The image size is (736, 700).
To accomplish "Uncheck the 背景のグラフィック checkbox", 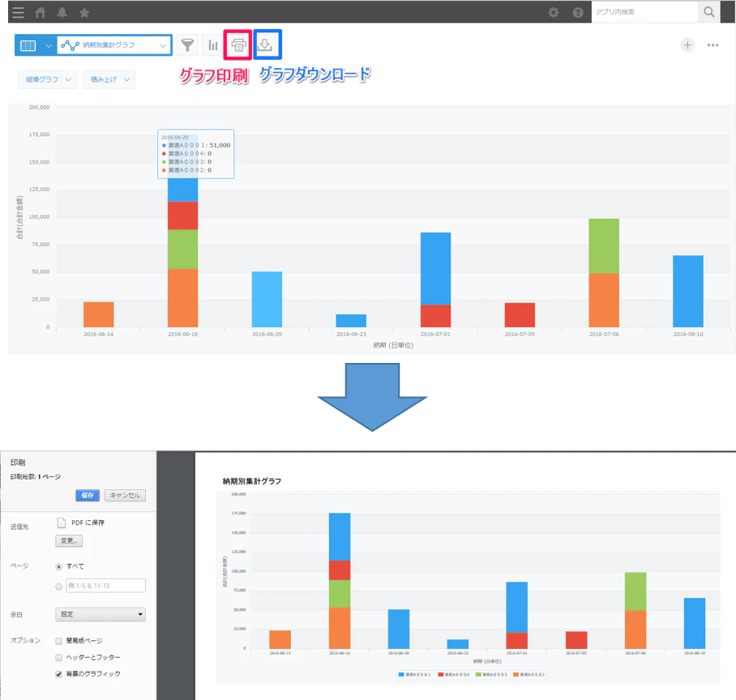I will [58, 674].
